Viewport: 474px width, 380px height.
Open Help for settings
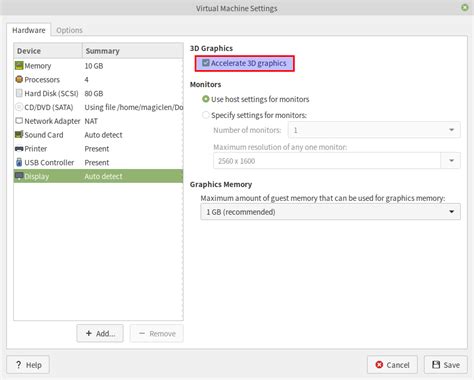(x=28, y=365)
